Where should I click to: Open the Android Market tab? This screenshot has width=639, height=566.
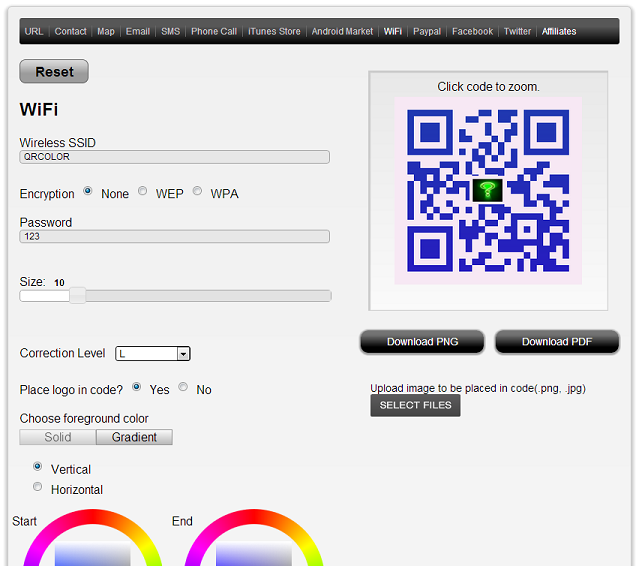[342, 31]
